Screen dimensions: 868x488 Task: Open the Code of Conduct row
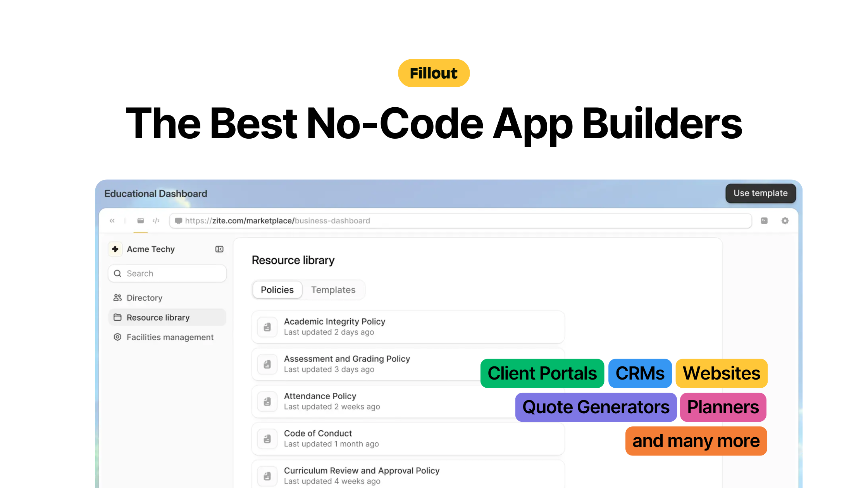coord(408,439)
